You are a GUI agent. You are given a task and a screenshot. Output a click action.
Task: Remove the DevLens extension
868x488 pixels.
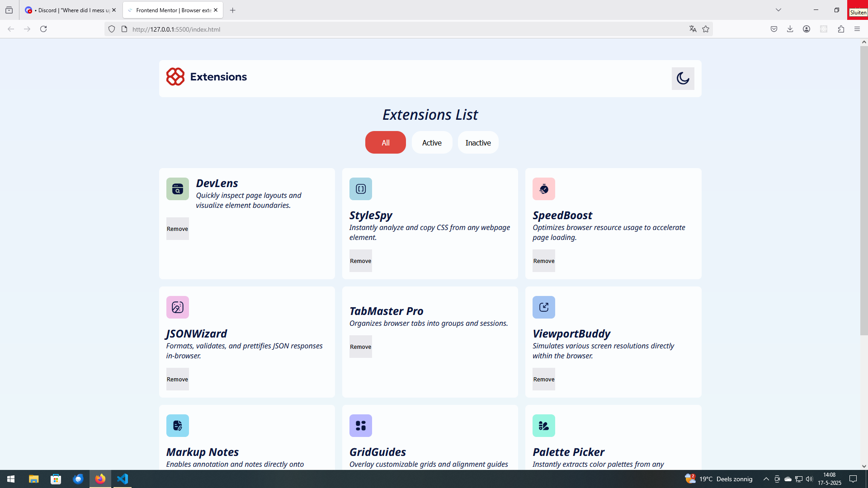tap(177, 229)
